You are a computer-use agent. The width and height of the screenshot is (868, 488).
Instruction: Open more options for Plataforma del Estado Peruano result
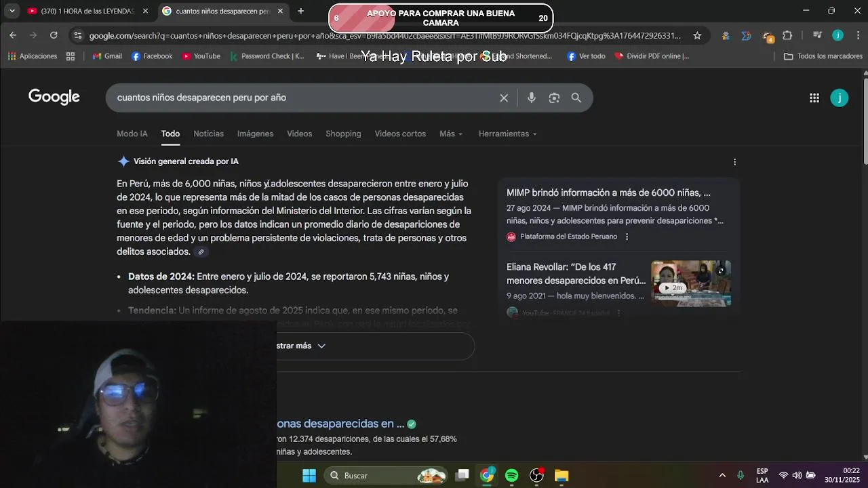tap(627, 237)
